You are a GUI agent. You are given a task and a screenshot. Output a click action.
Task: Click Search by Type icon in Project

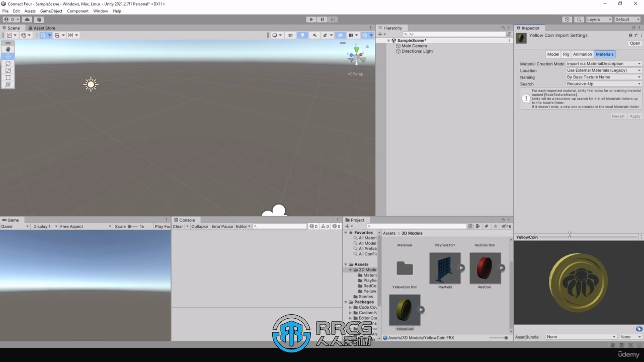click(478, 227)
